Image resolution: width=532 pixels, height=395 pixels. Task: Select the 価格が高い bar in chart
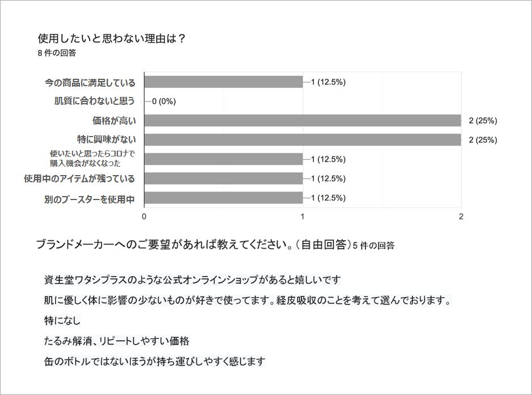tap(303, 121)
